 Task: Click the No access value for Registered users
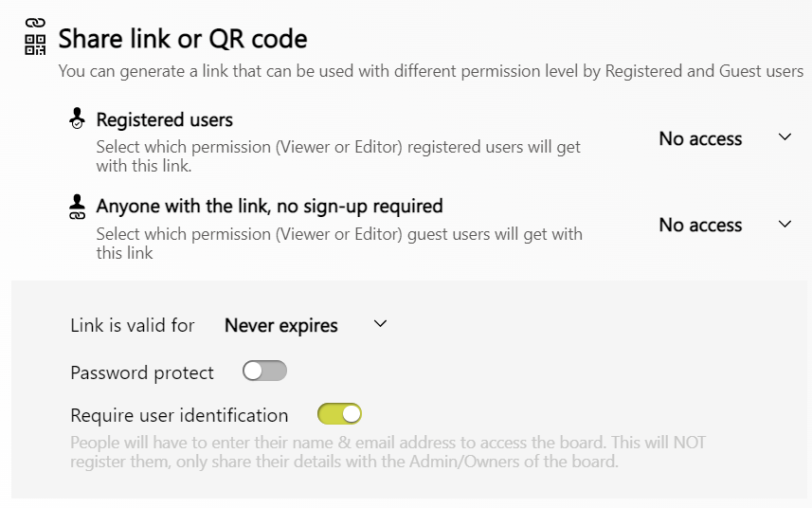click(700, 138)
